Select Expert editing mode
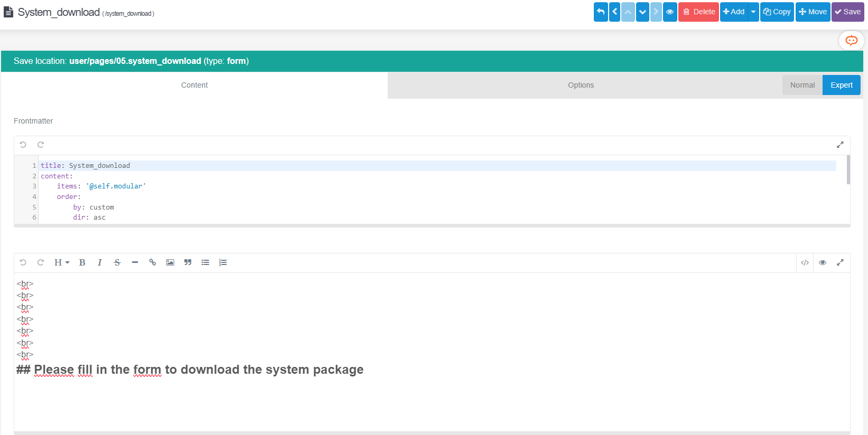Viewport: 868px width, 435px height. pyautogui.click(x=842, y=85)
